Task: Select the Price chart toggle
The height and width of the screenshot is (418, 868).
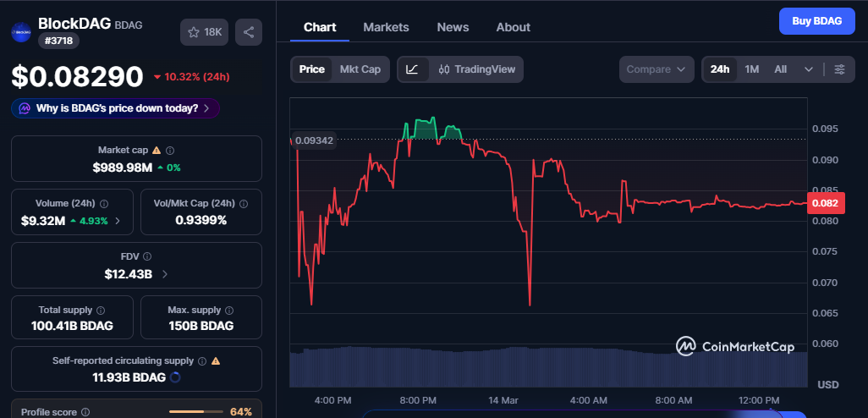Action: tap(311, 69)
